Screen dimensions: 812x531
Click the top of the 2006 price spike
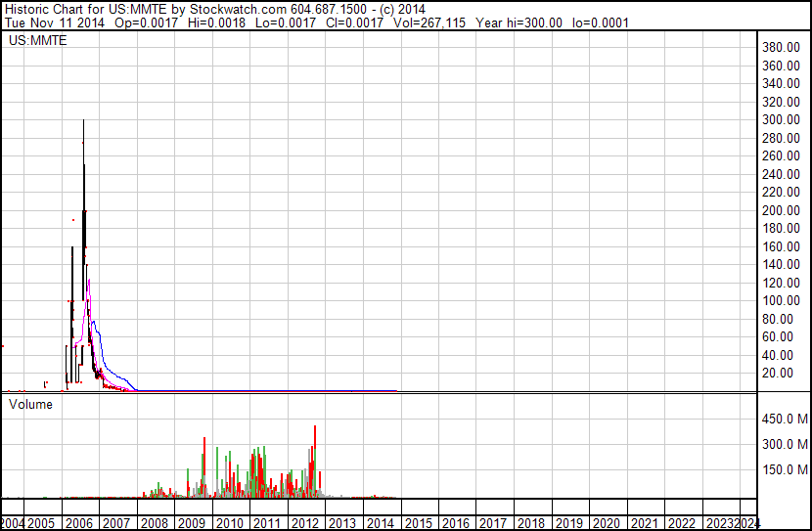pyautogui.click(x=83, y=121)
